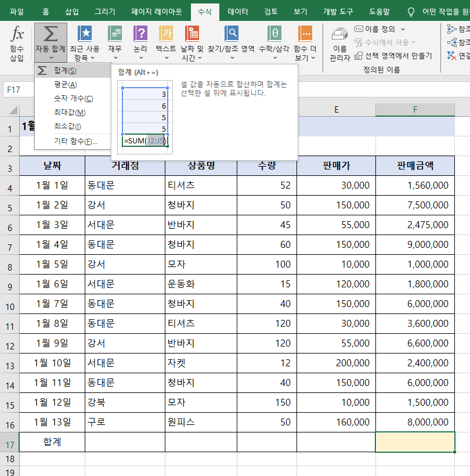This screenshot has width=470, height=476.
Task: Click the lightbulb tell-me icon
Action: pos(411,12)
